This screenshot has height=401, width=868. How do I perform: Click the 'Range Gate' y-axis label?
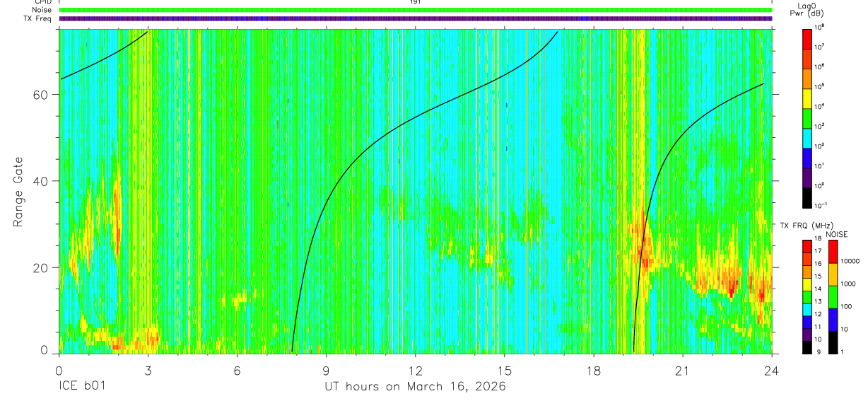click(x=18, y=192)
